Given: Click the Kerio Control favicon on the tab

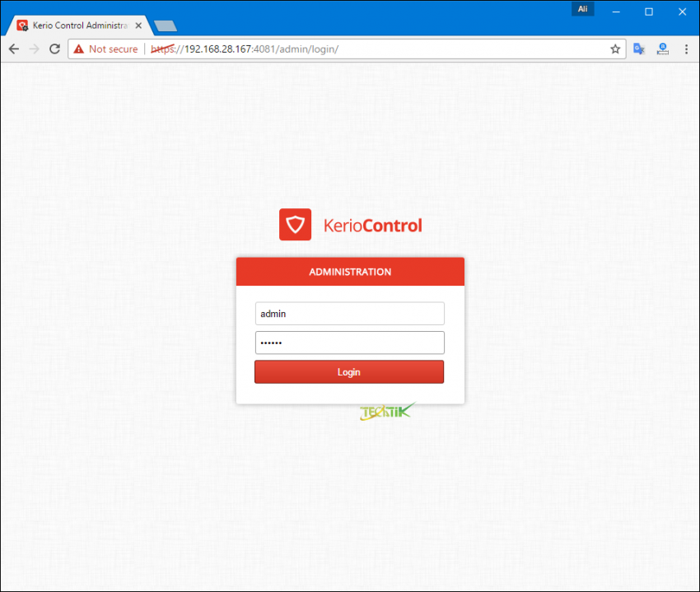Looking at the screenshot, I should 22,25.
